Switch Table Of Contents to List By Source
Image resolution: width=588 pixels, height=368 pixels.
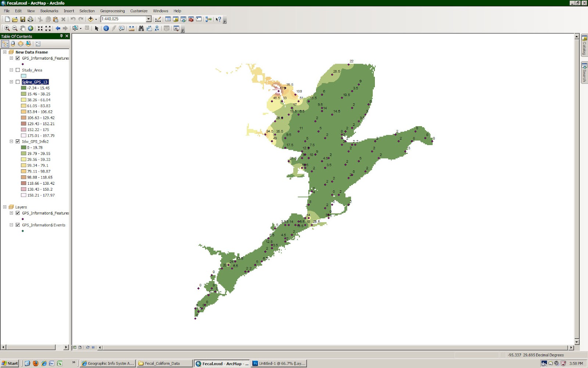(12, 44)
